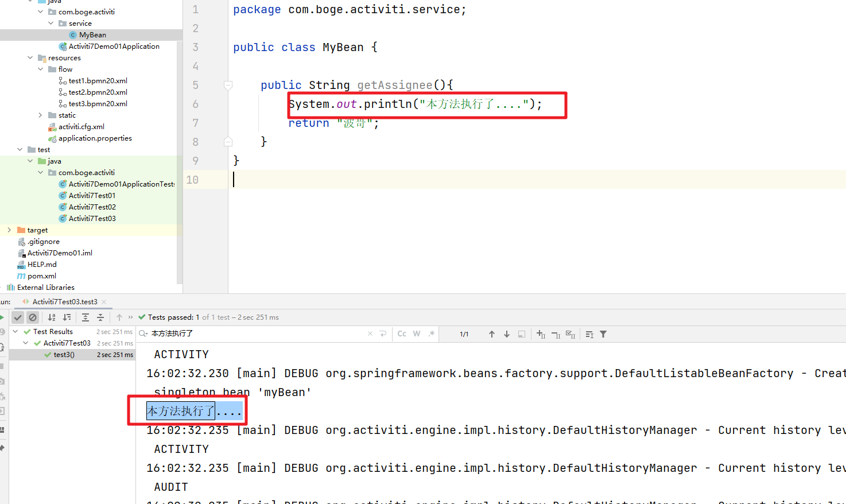Add selection for next occurrence icon
The height and width of the screenshot is (504, 846).
[x=541, y=334]
